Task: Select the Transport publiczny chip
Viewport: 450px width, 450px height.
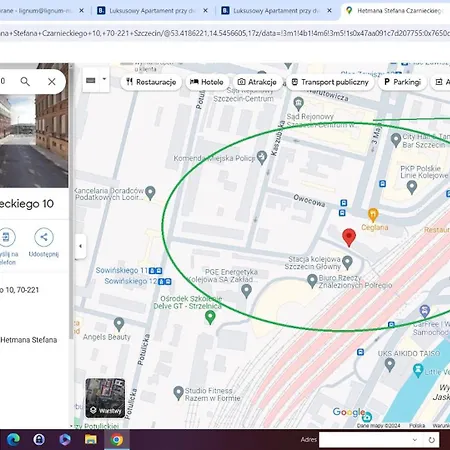Action: (x=330, y=82)
